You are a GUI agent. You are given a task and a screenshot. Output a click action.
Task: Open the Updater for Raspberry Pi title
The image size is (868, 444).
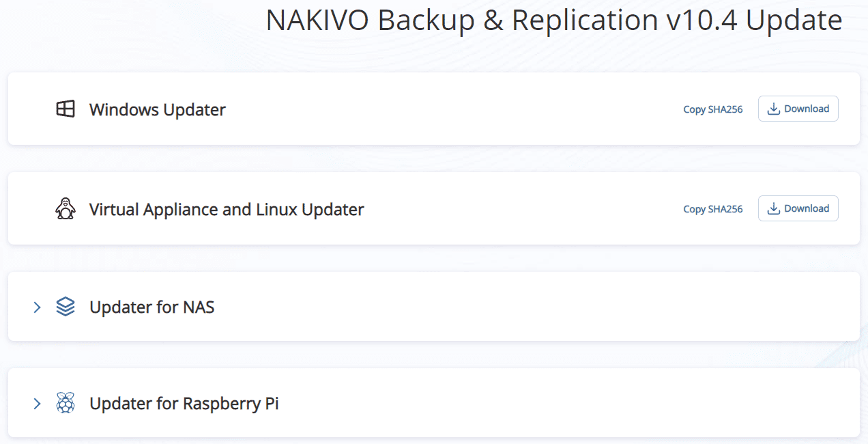coord(184,404)
